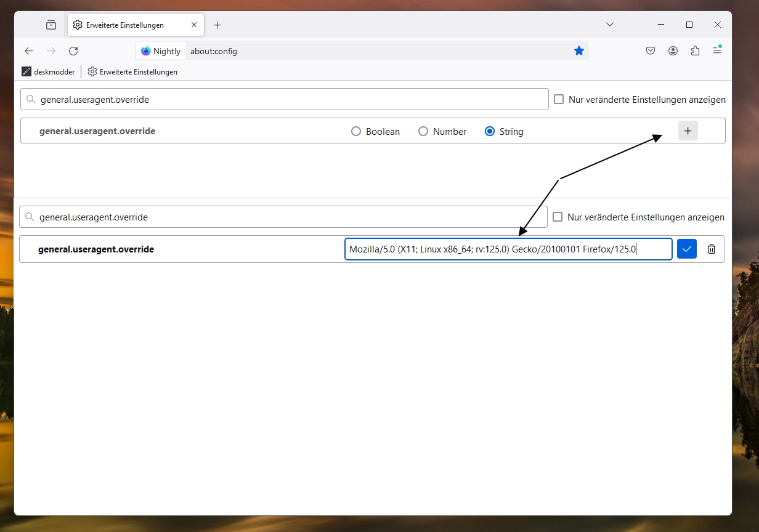Save the value with the blue checkmark

click(687, 249)
